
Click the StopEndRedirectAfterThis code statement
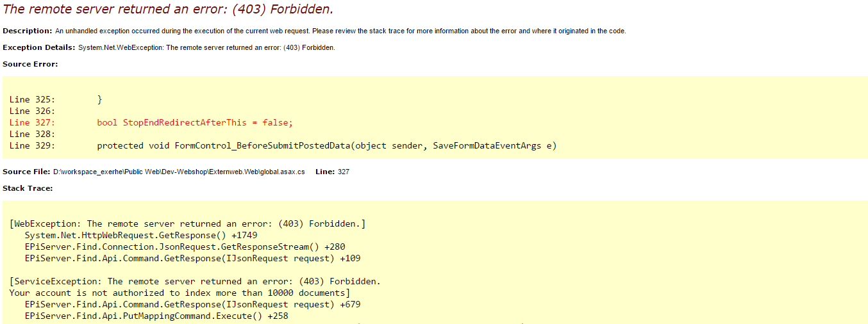pyautogui.click(x=194, y=122)
